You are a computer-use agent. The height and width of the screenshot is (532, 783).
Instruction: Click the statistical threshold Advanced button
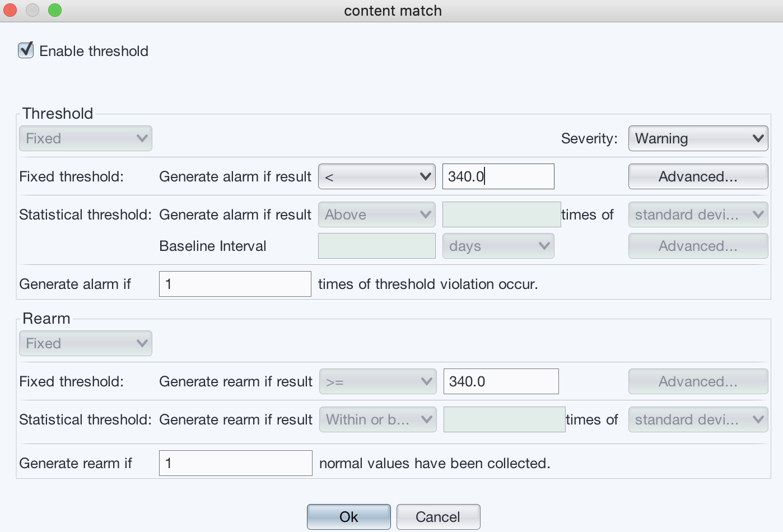point(697,246)
